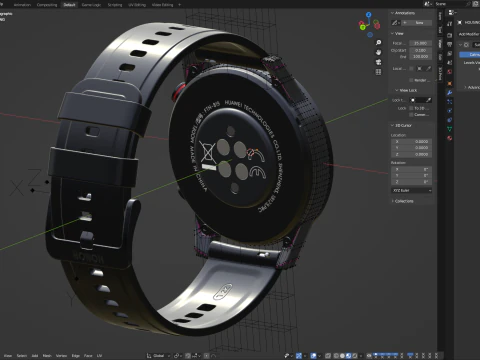Click the pan view hand icon
Image resolution: width=480 pixels, height=360 pixels.
(x=378, y=52)
